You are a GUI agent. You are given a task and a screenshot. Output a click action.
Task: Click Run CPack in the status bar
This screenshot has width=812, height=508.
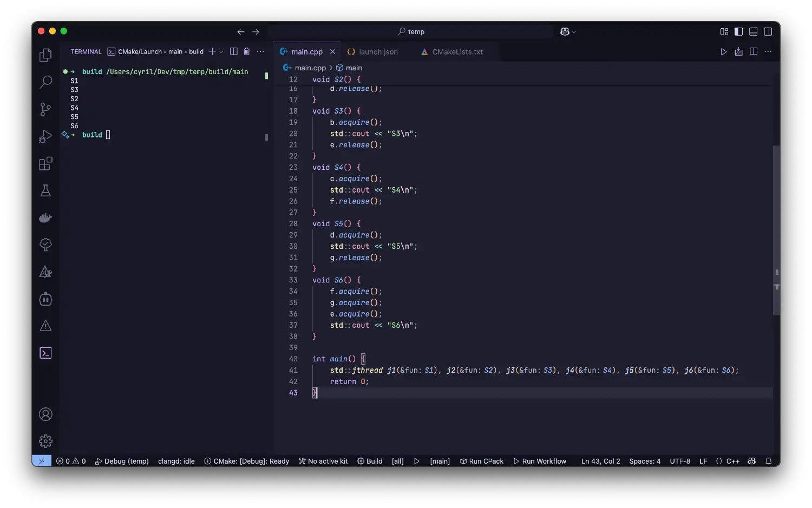point(482,461)
